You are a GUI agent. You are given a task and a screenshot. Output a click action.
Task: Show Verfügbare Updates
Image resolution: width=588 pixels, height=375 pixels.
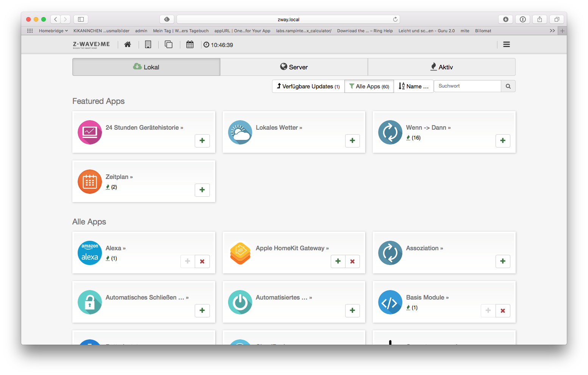pos(308,86)
